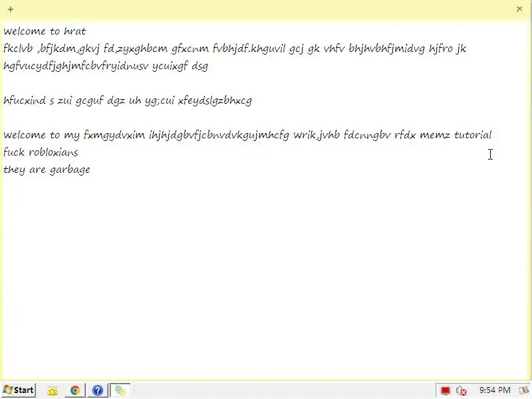Click the word 'gfxcnm' in second line
This screenshot has width=532, height=399.
(190, 49)
